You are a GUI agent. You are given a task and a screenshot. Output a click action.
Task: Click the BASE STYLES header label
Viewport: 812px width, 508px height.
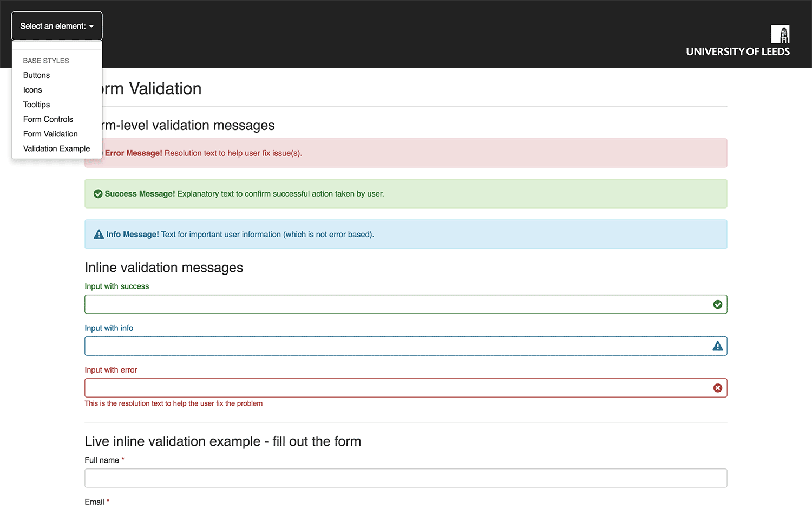pyautogui.click(x=45, y=61)
